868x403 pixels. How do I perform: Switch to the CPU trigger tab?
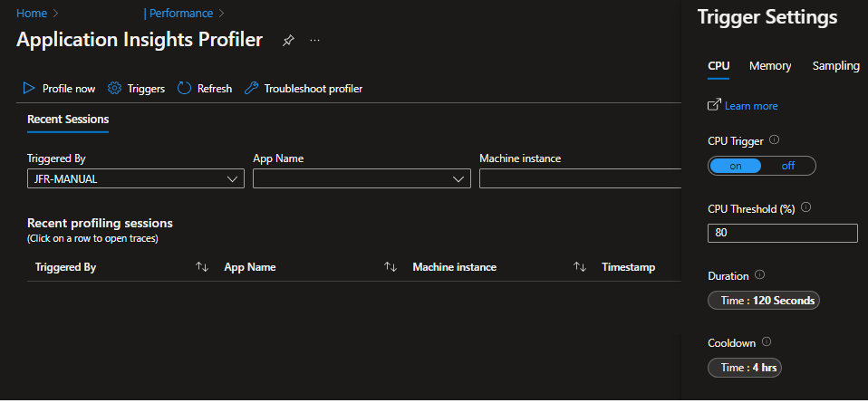pos(719,66)
